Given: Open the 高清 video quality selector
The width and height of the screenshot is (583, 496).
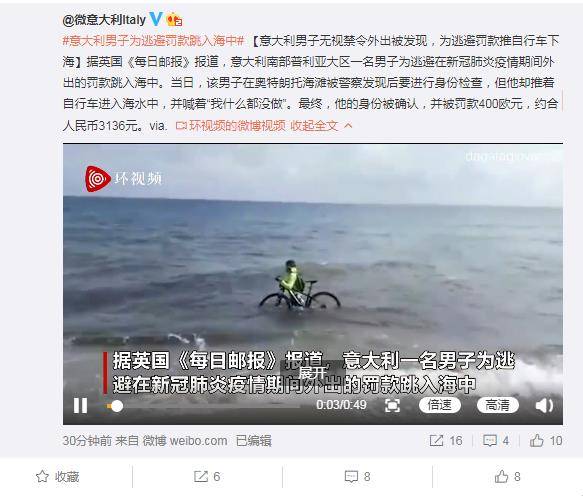Looking at the screenshot, I should 497,405.
